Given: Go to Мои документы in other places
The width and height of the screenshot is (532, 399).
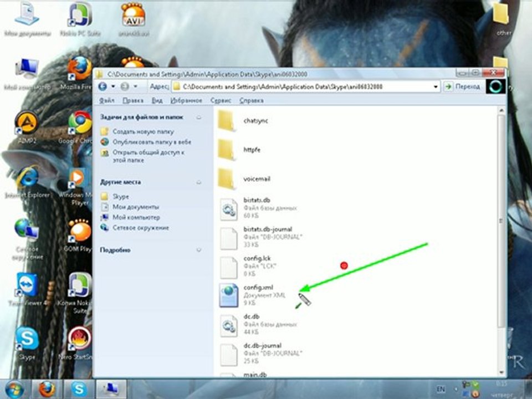Looking at the screenshot, I should point(136,207).
